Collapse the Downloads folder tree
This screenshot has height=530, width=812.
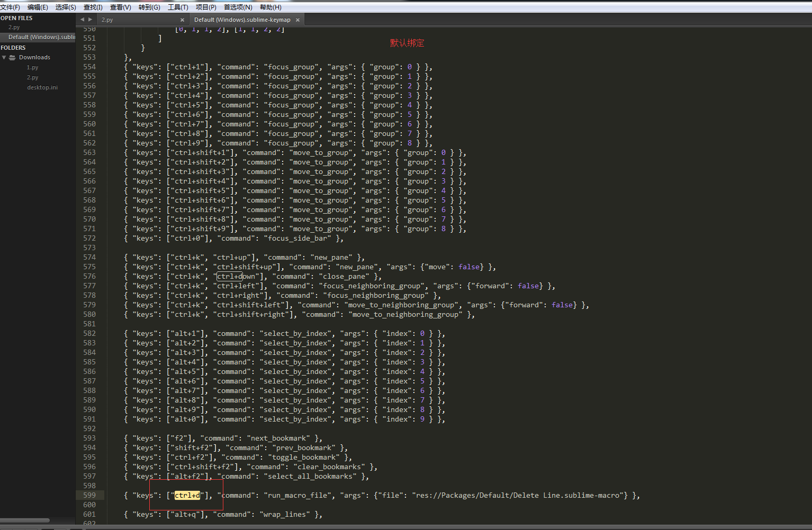[x=4, y=58]
